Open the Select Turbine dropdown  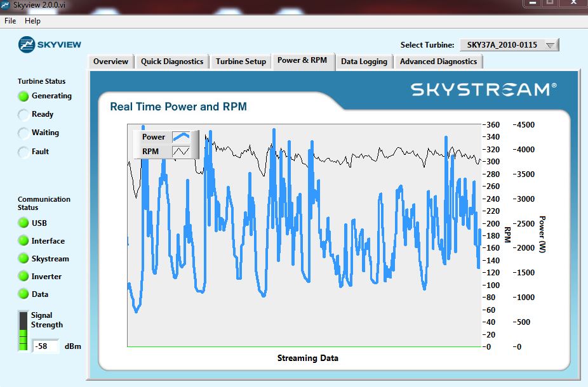(x=509, y=45)
